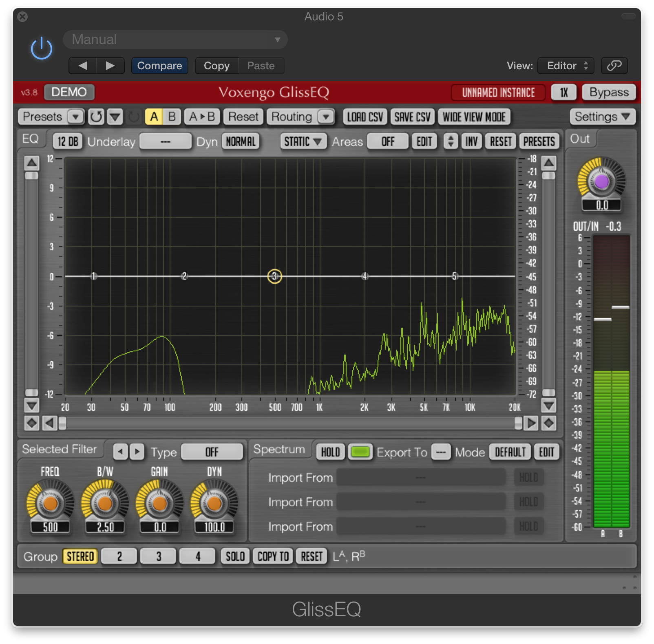The image size is (654, 644).
Task: Go to previous preset with left arrow
Action: (x=83, y=66)
